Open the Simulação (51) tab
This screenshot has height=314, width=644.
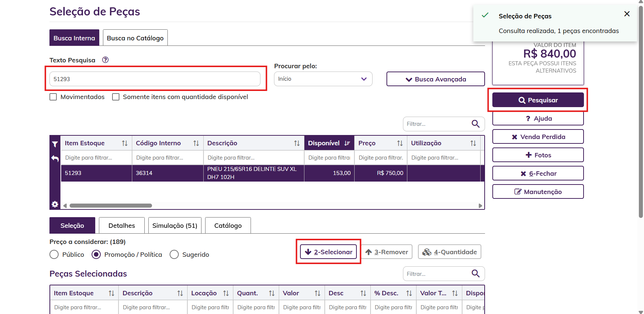pyautogui.click(x=175, y=226)
